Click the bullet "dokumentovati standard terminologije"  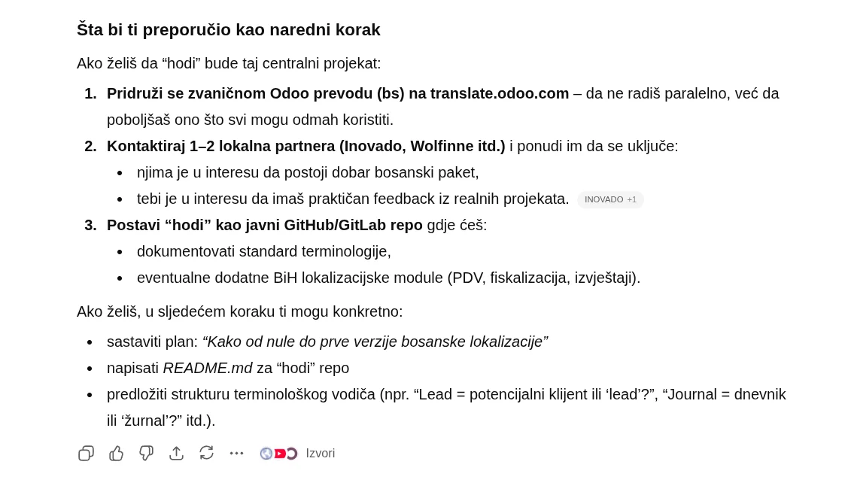pyautogui.click(x=264, y=251)
